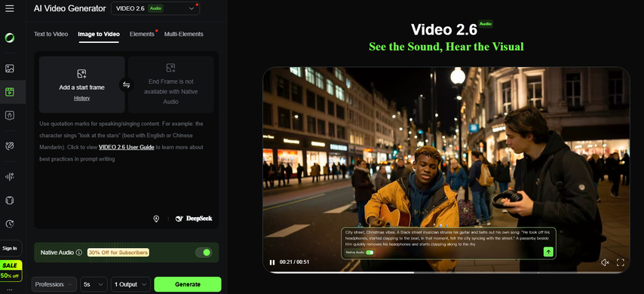Screen dimensions: 644x294
Task: Open the hamburger menu in the sidebar
Action: coord(10,8)
